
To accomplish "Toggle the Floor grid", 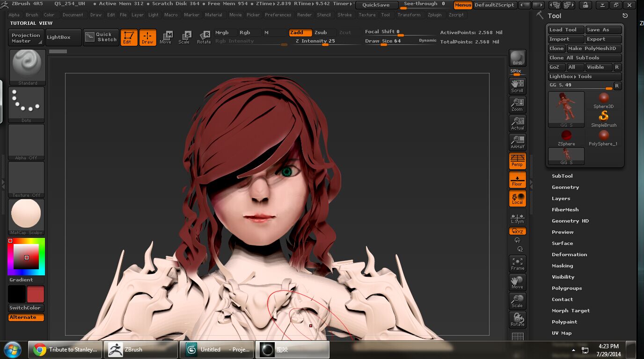I will tap(517, 179).
